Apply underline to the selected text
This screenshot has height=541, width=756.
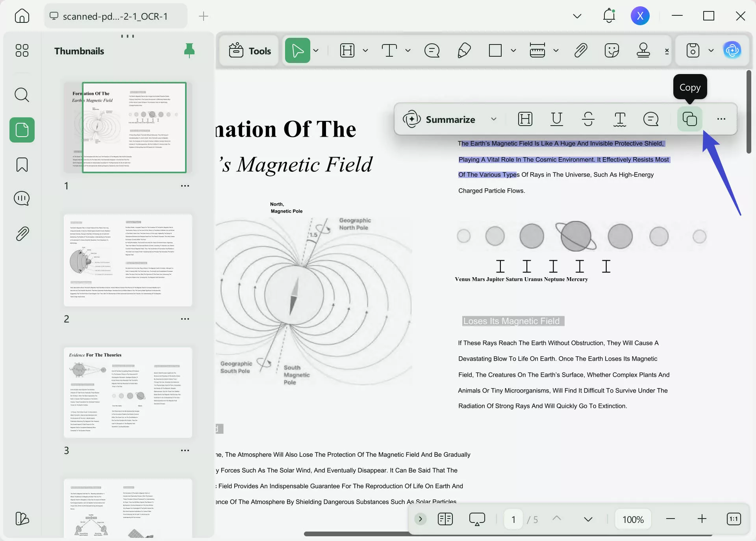click(556, 119)
